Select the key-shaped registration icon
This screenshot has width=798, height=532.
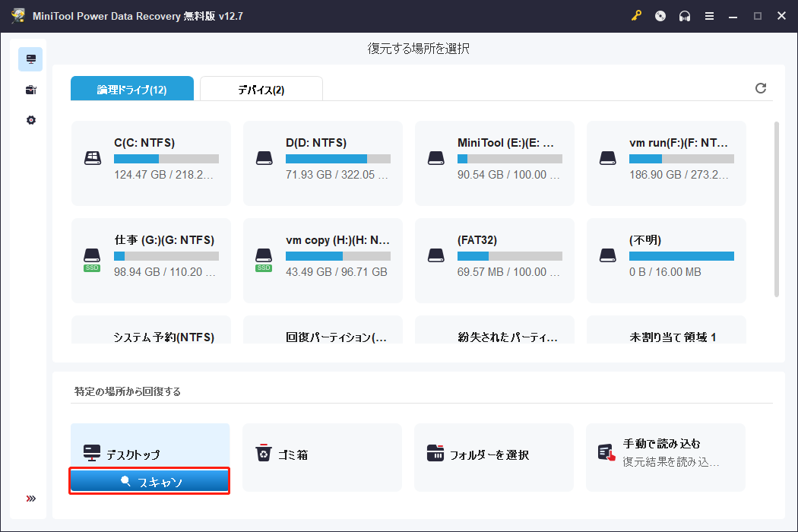pyautogui.click(x=638, y=15)
